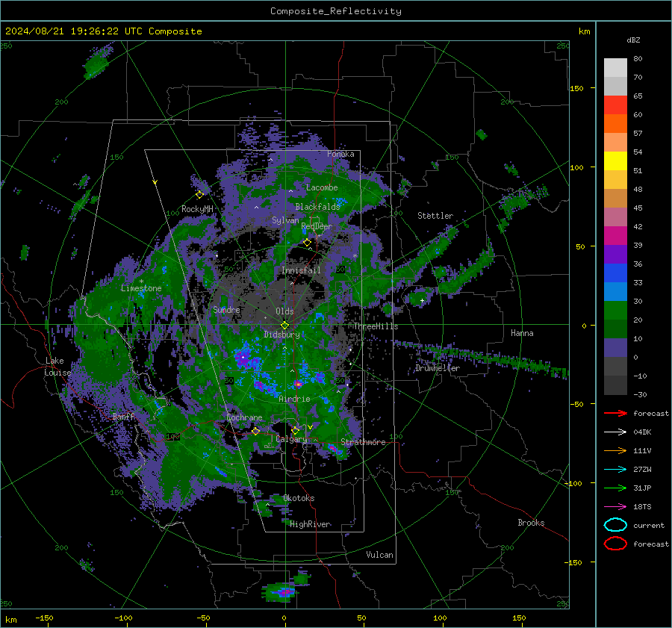Click the red forecast arrow in legend

click(x=615, y=413)
